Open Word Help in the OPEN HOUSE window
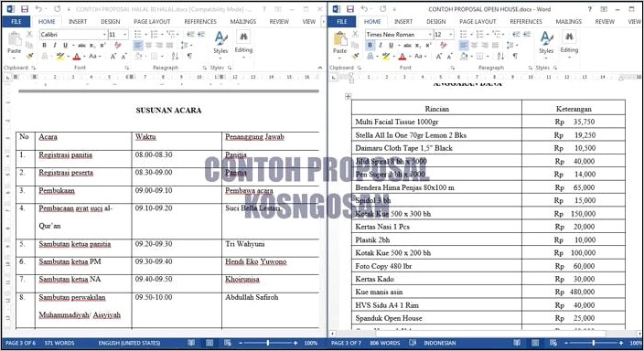644x351 pixels. pos(590,9)
